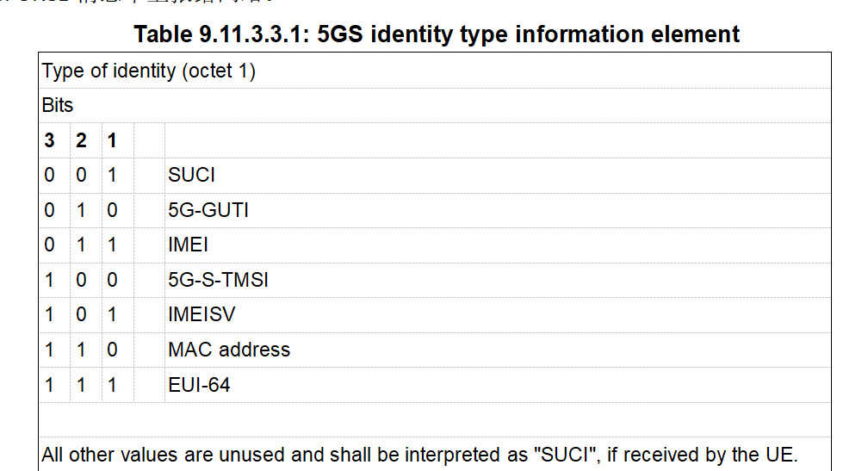
Task: Click bit 3 value in the 5G-S-TMSI row
Action: tap(50, 280)
